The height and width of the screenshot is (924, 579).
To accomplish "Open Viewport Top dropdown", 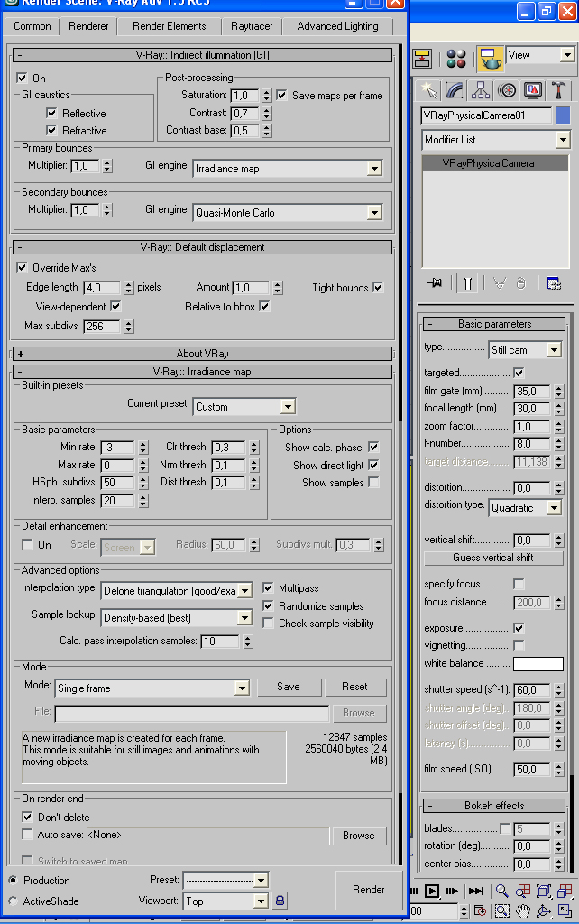I will (261, 901).
